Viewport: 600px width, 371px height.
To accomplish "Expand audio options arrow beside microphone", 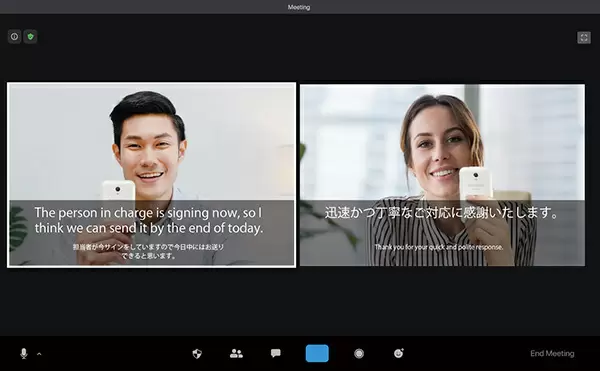I will (39, 354).
